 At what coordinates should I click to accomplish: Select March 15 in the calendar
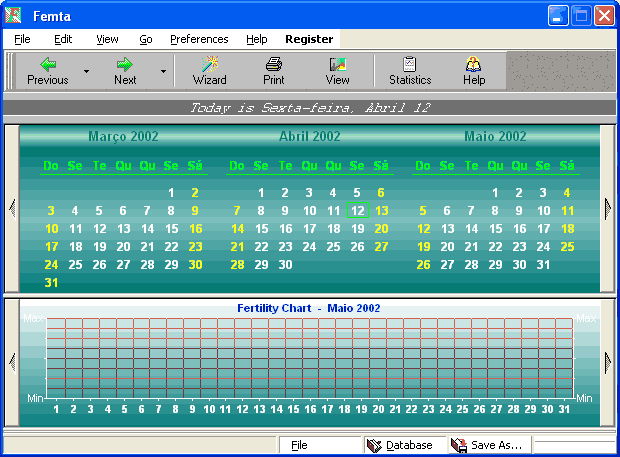(x=172, y=228)
